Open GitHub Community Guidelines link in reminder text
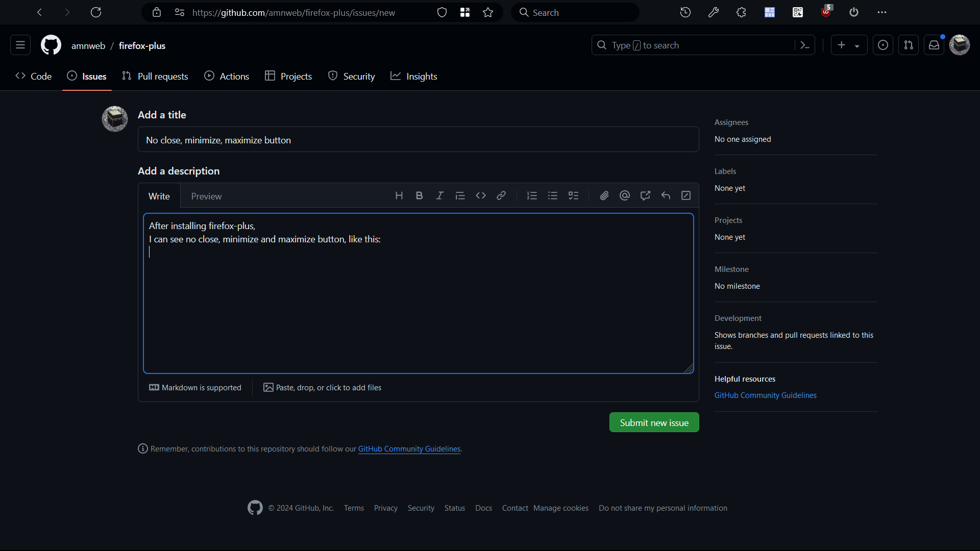Image resolution: width=980 pixels, height=551 pixels. point(409,448)
